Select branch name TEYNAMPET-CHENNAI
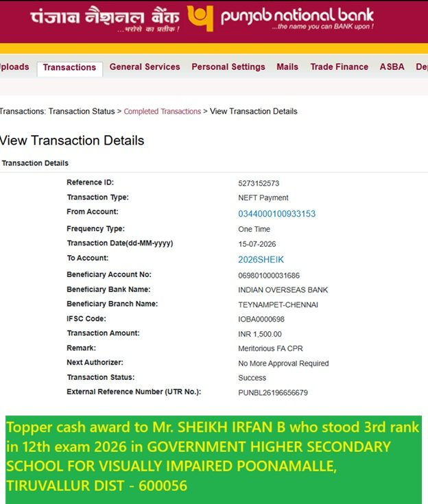 click(278, 304)
